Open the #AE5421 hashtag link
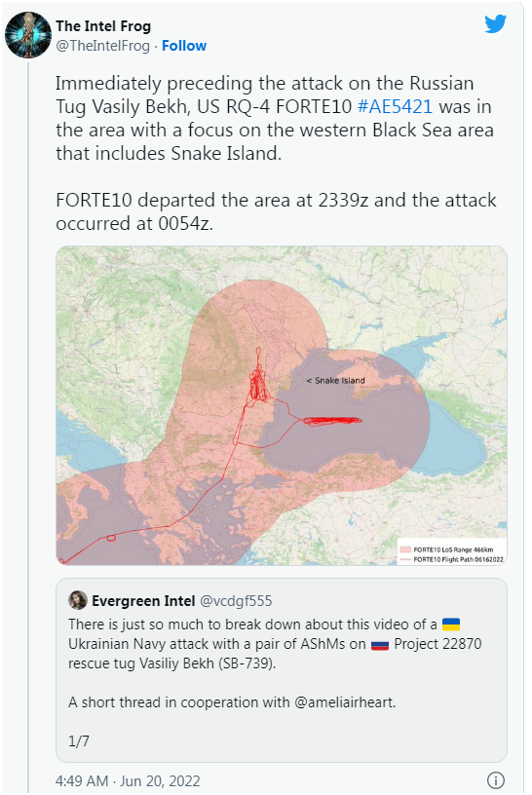 (x=395, y=106)
